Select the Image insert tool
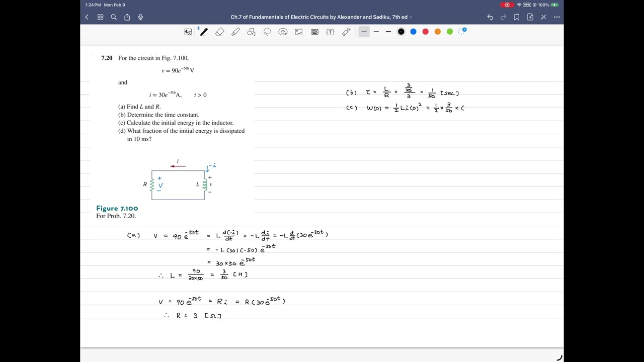Viewport: 644px width, 362px height. point(299,32)
